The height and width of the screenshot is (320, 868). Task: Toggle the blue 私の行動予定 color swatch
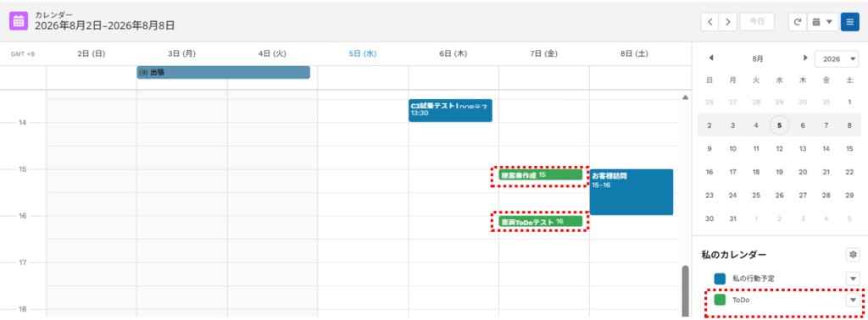(x=720, y=279)
